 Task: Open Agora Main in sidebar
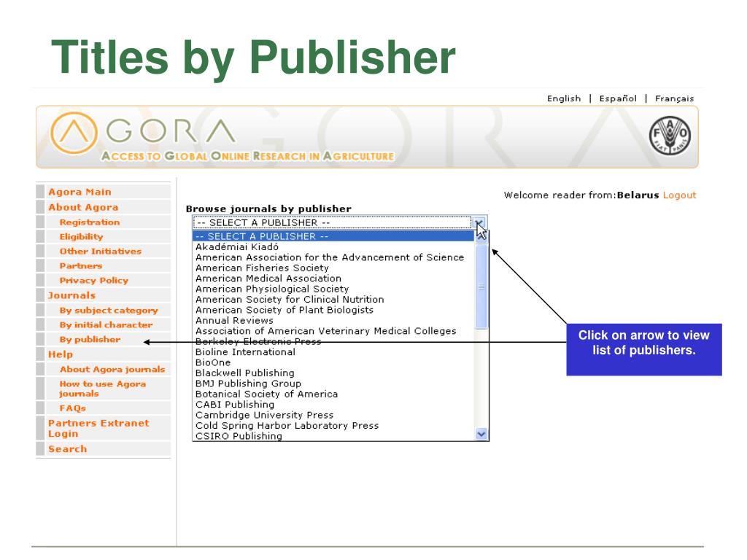point(80,192)
